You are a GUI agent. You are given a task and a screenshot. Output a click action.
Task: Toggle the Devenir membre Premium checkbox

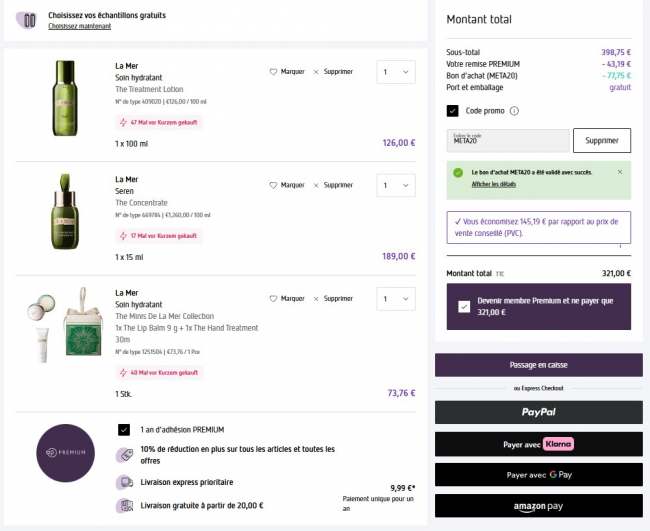[x=463, y=306]
